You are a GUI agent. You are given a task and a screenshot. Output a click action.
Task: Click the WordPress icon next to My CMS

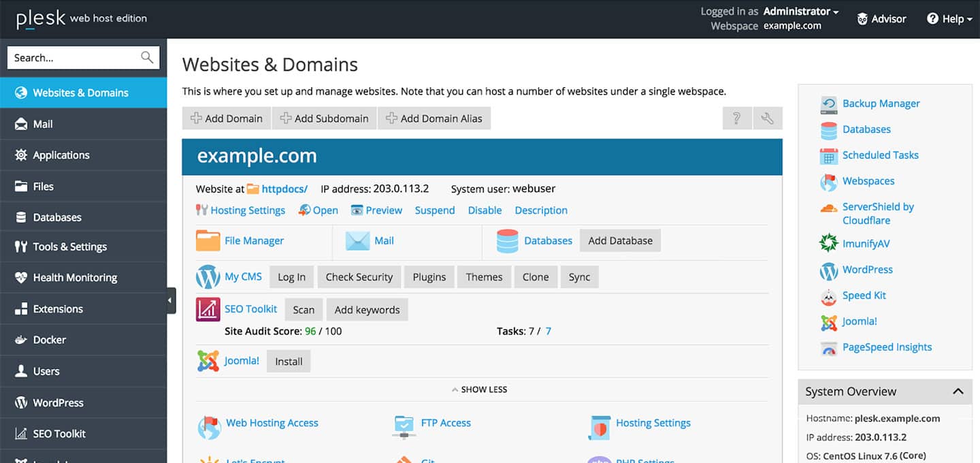[x=208, y=277]
